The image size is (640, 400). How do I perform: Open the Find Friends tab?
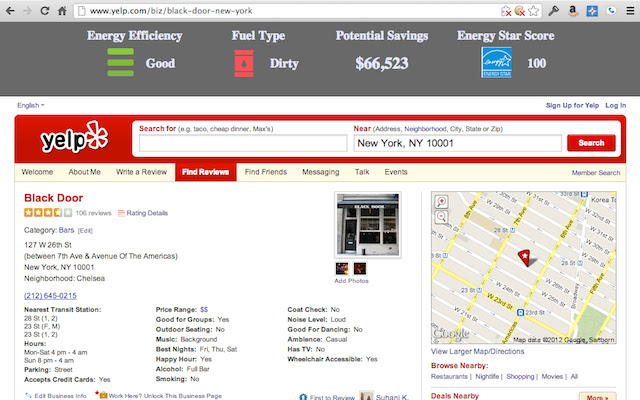coord(266,172)
